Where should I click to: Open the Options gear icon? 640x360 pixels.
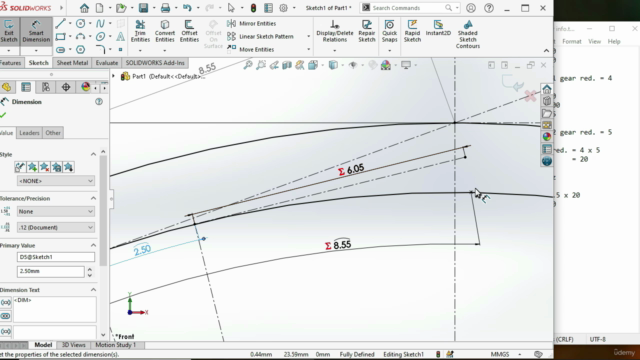coord(283,8)
